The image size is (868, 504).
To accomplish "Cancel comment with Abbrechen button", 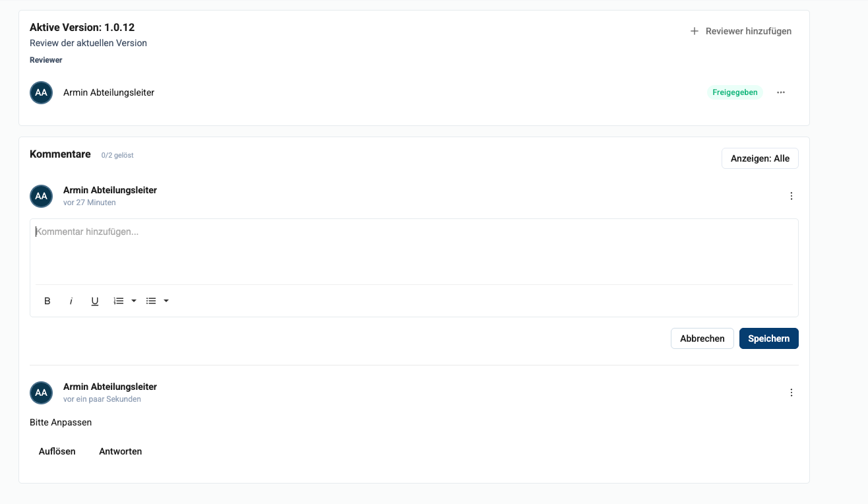I will [702, 338].
